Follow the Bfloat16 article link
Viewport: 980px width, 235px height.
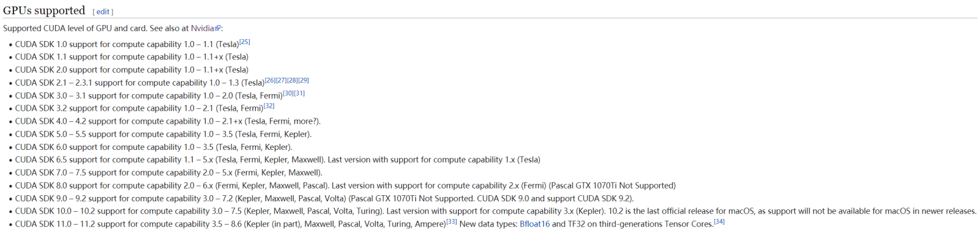point(534,224)
